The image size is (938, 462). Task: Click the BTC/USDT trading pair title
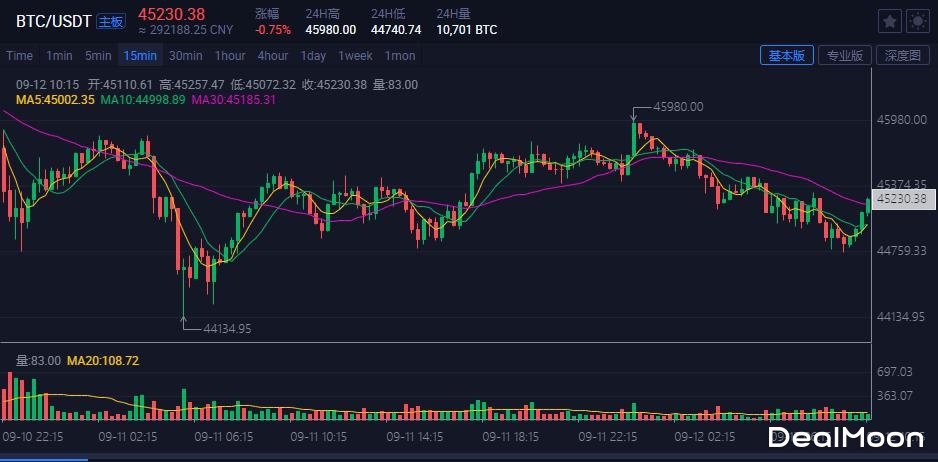[x=52, y=20]
